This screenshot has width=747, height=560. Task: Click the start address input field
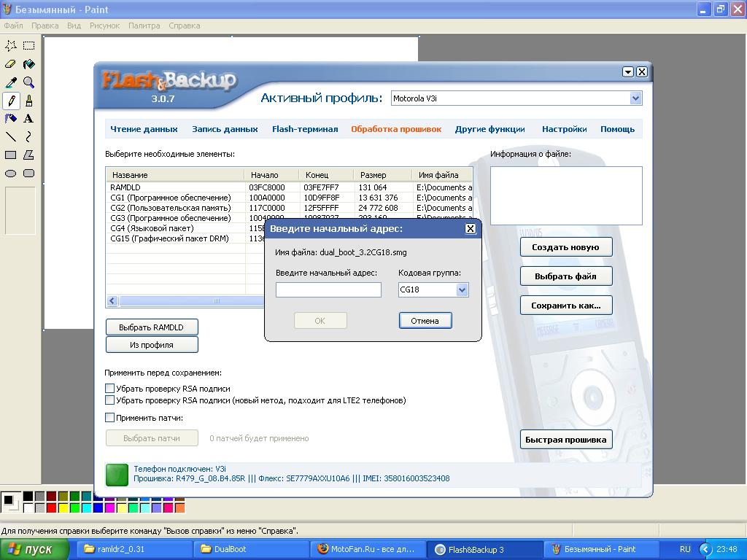tap(328, 289)
